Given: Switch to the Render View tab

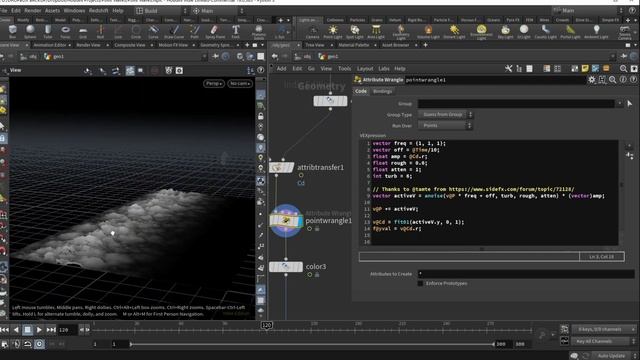Looking at the screenshot, I should pyautogui.click(x=88, y=45).
